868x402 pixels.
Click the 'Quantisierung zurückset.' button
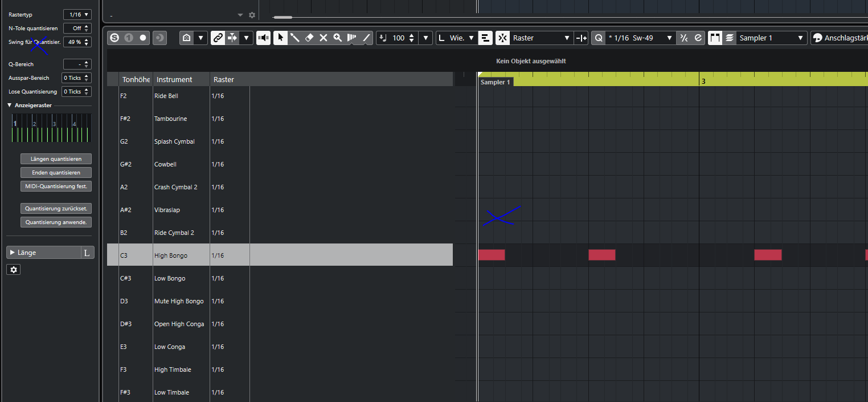coord(56,209)
